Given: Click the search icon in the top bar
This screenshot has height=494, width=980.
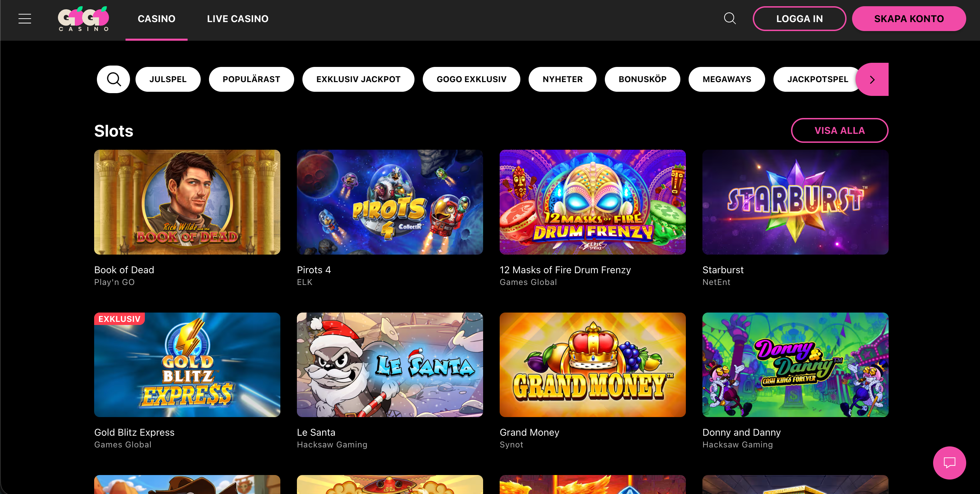Looking at the screenshot, I should [729, 18].
